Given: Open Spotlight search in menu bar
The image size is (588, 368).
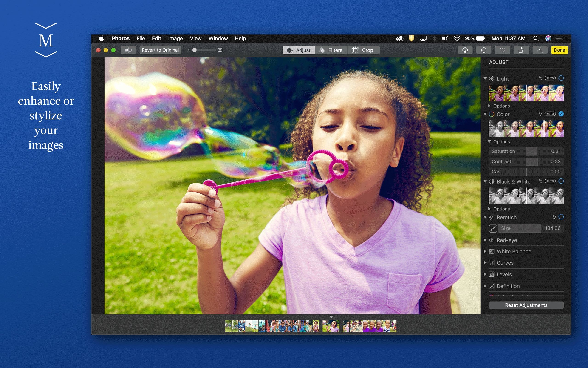Looking at the screenshot, I should [x=536, y=38].
